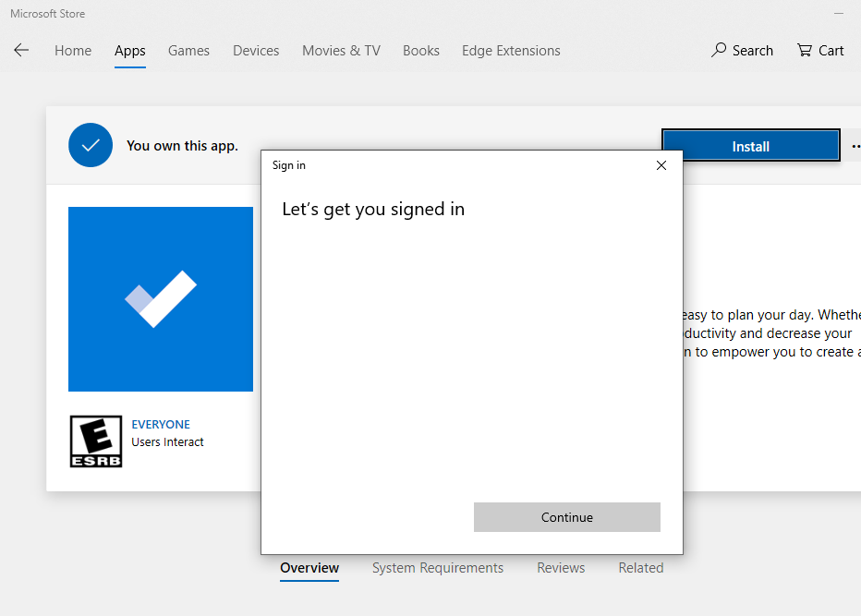Check the Reviews tab
This screenshot has width=861, height=616.
click(560, 567)
